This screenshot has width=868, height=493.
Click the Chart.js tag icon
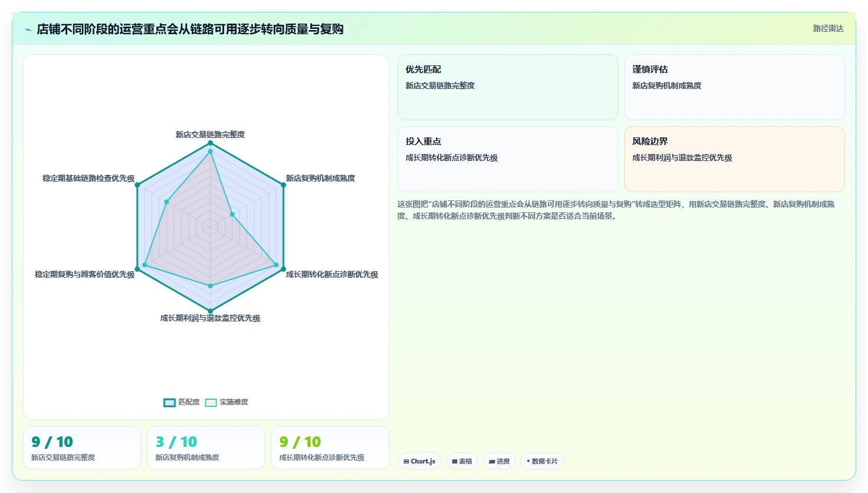point(406,462)
